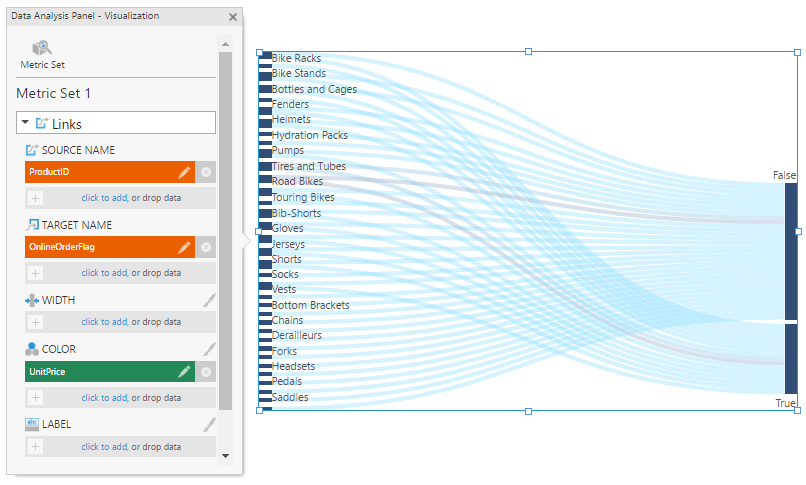The width and height of the screenshot is (806, 485).
Task: Add data under TARGET NAME
Action: click(120, 273)
